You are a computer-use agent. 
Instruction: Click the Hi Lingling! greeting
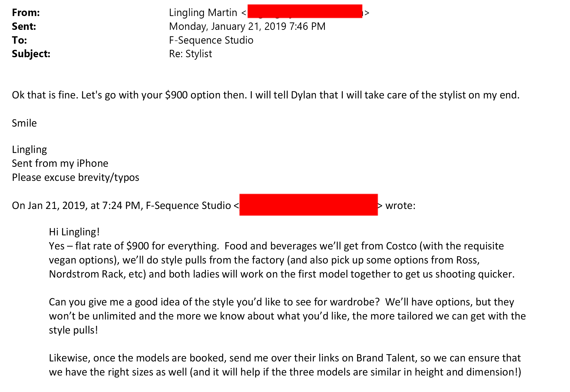(74, 232)
